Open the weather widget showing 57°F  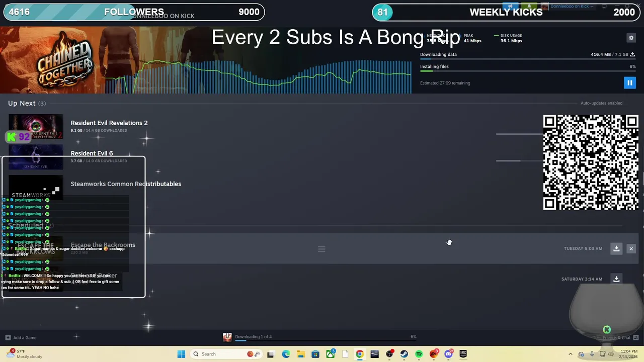[x=24, y=354]
